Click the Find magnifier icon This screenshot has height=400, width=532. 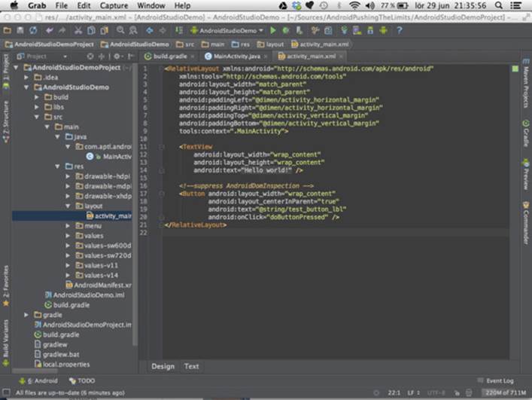point(120,31)
